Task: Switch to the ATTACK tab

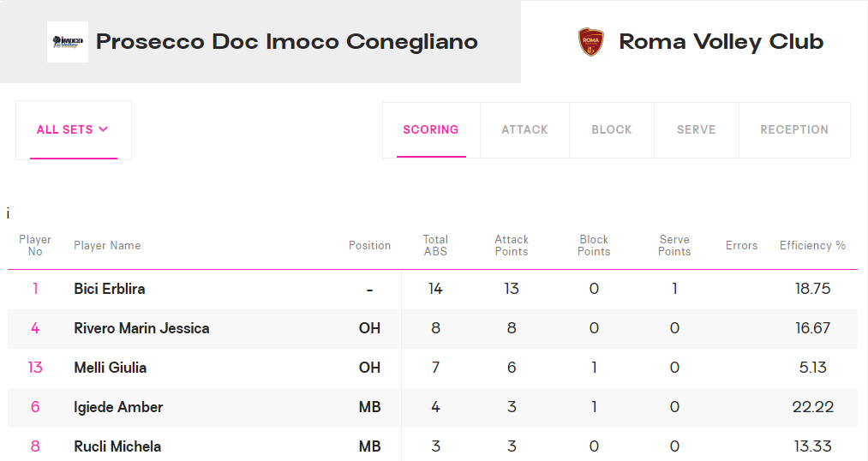Action: (524, 130)
